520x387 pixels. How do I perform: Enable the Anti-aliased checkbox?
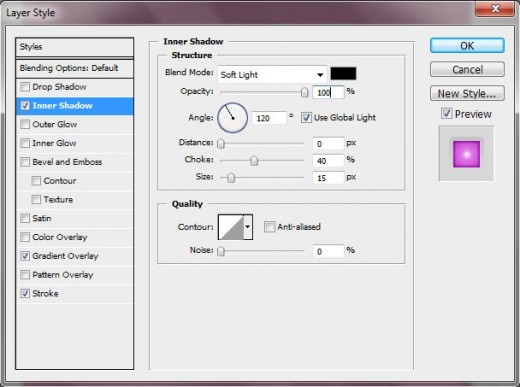[x=269, y=227]
